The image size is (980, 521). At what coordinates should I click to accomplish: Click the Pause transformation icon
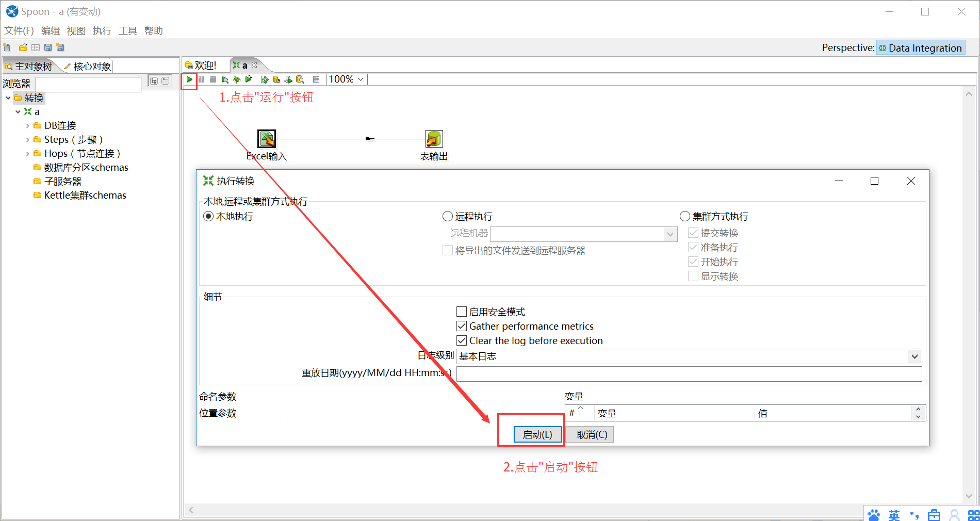(x=201, y=79)
